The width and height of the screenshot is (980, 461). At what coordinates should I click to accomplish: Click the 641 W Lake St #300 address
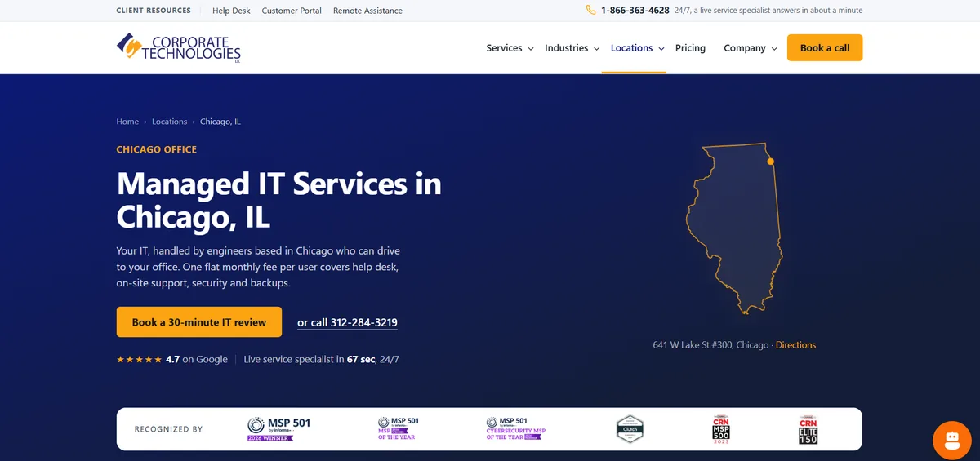click(x=710, y=345)
